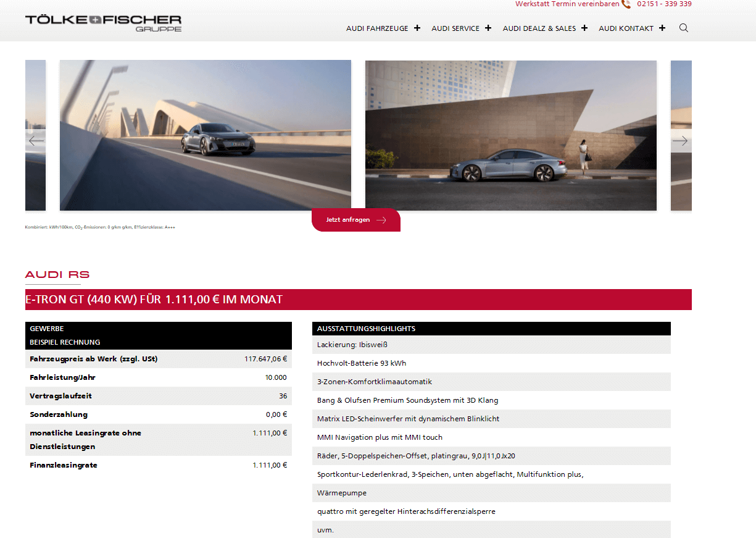Screen dimensions: 756x538
Task: Select the price value 117.647,06 €
Action: click(x=265, y=359)
